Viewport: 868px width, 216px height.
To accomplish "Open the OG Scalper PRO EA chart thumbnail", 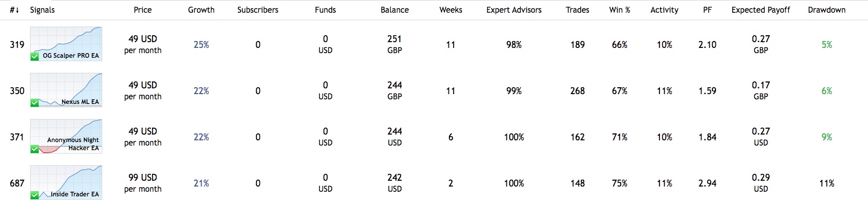I will coord(66,44).
